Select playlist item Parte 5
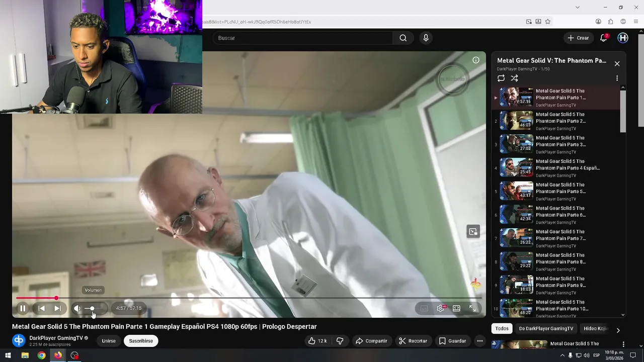644x362 pixels. 556,191
